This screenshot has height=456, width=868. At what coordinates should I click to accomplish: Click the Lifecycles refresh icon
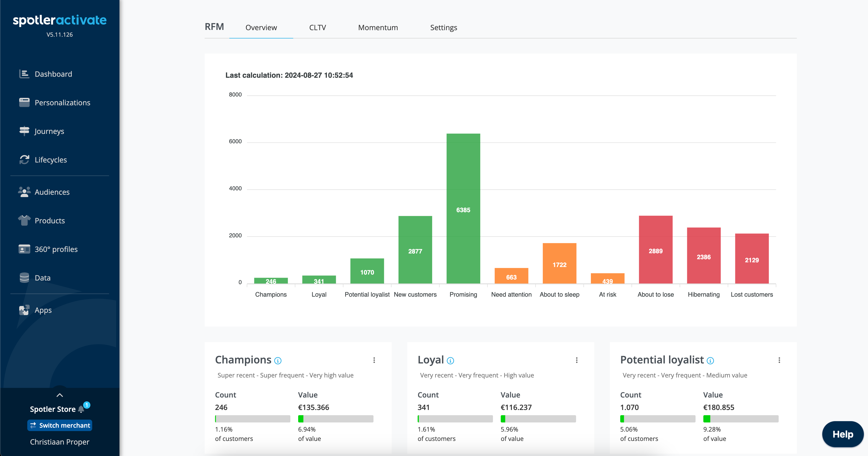pyautogui.click(x=24, y=160)
